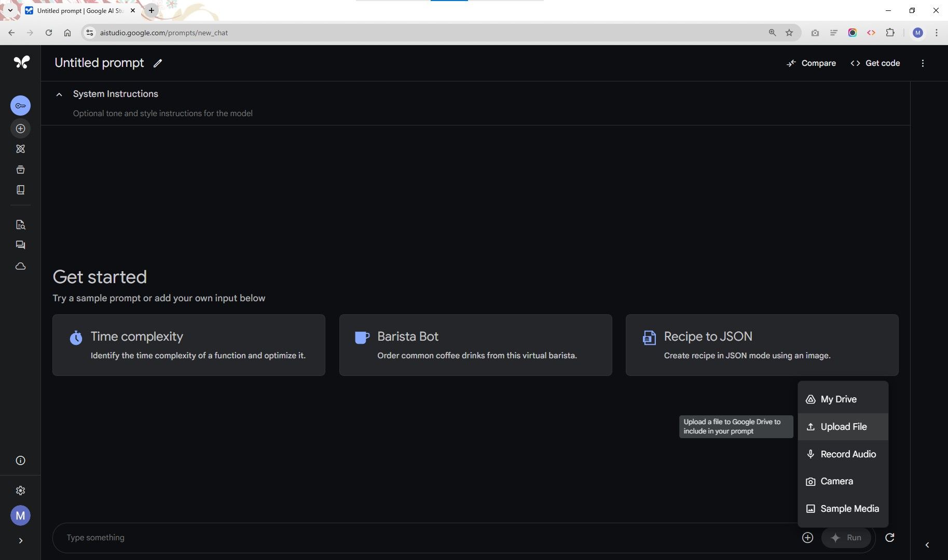Open the Library stack icon in sidebar
The width and height of the screenshot is (948, 560).
[x=20, y=170]
